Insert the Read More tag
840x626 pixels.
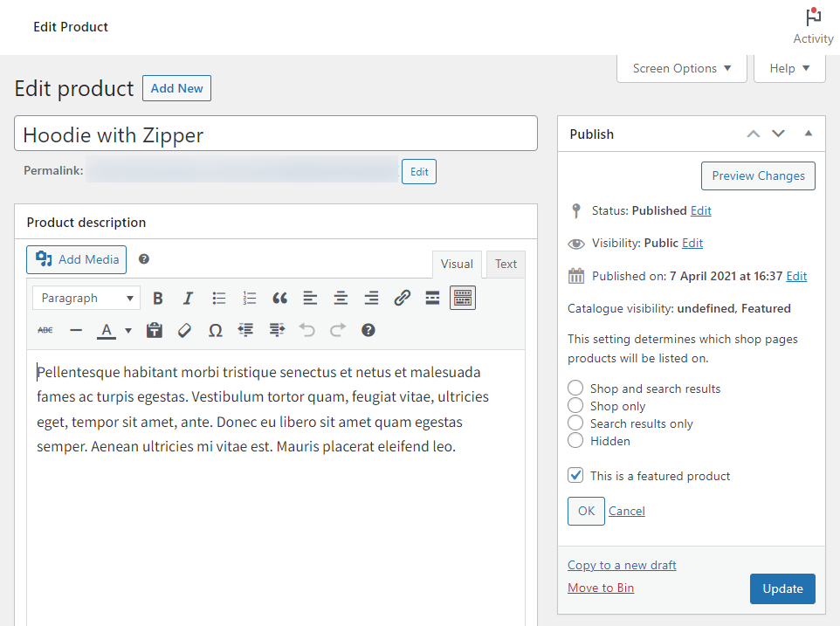432,298
